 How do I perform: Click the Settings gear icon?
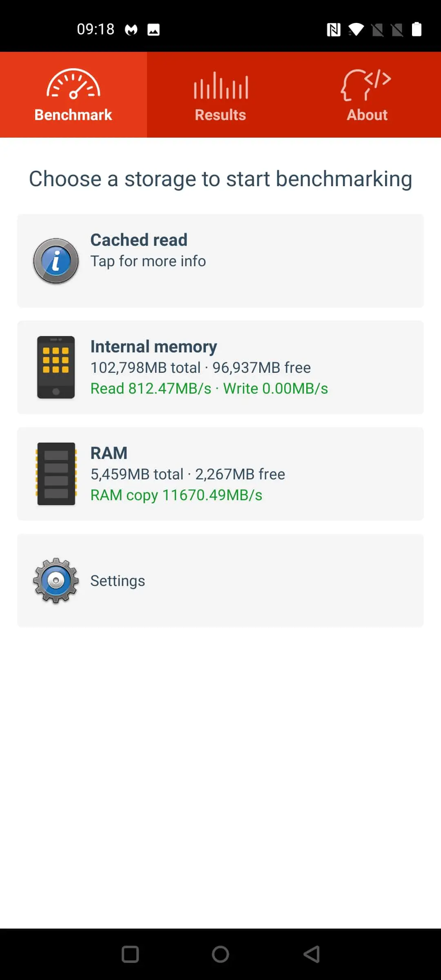tap(56, 581)
